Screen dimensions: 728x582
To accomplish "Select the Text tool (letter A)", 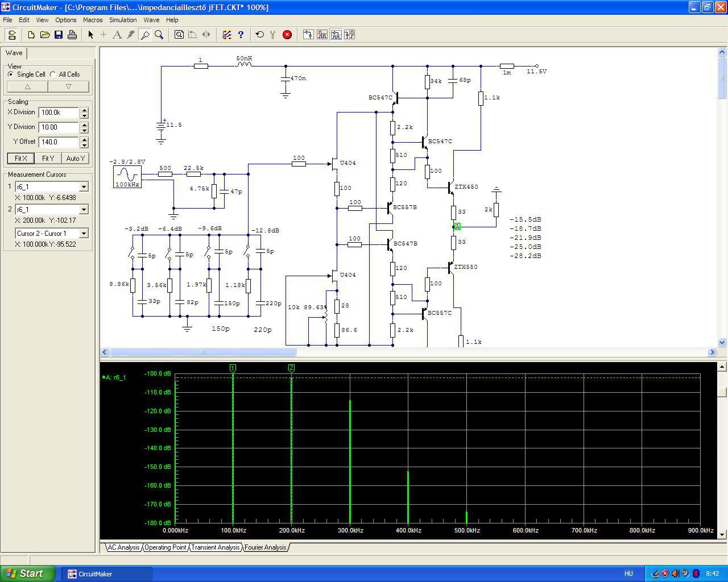I will 117,35.
